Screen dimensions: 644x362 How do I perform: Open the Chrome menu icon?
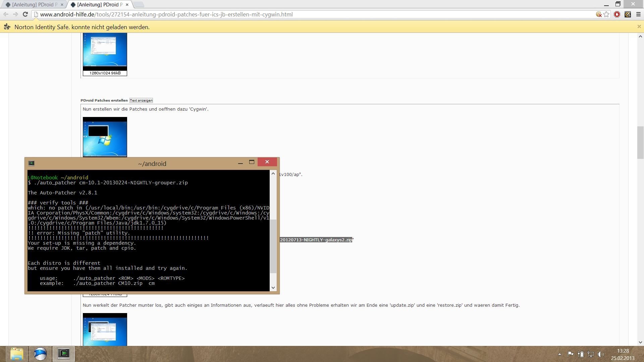point(638,14)
